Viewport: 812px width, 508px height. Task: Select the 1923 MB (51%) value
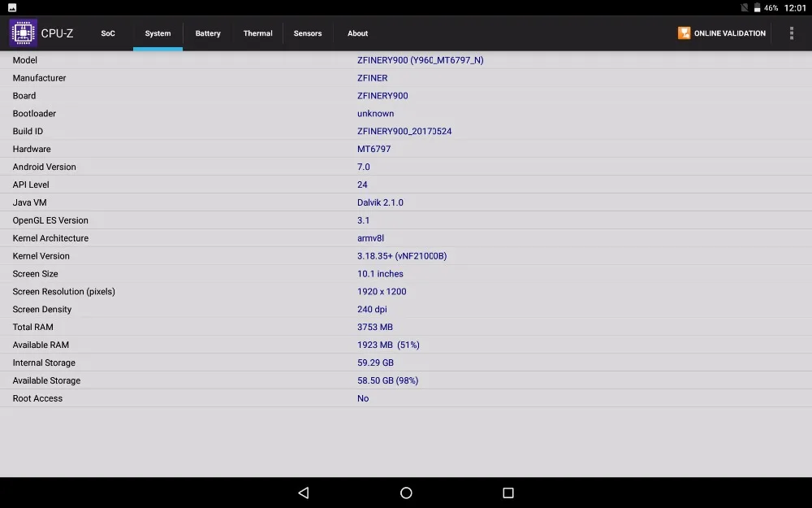click(388, 345)
